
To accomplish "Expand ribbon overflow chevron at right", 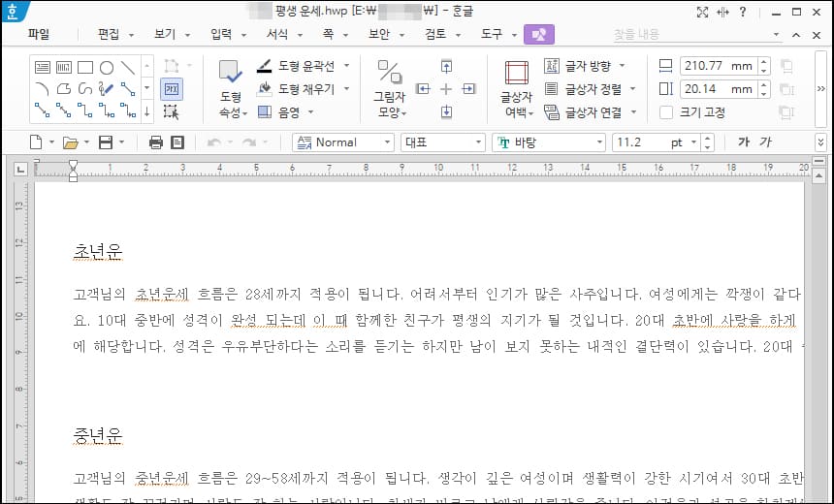I will (x=820, y=89).
